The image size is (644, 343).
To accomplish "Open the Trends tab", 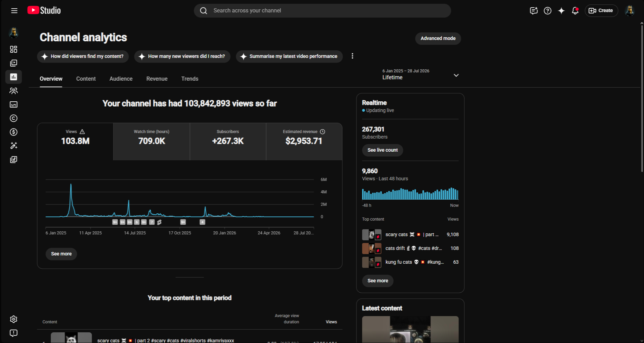I will coord(190,79).
